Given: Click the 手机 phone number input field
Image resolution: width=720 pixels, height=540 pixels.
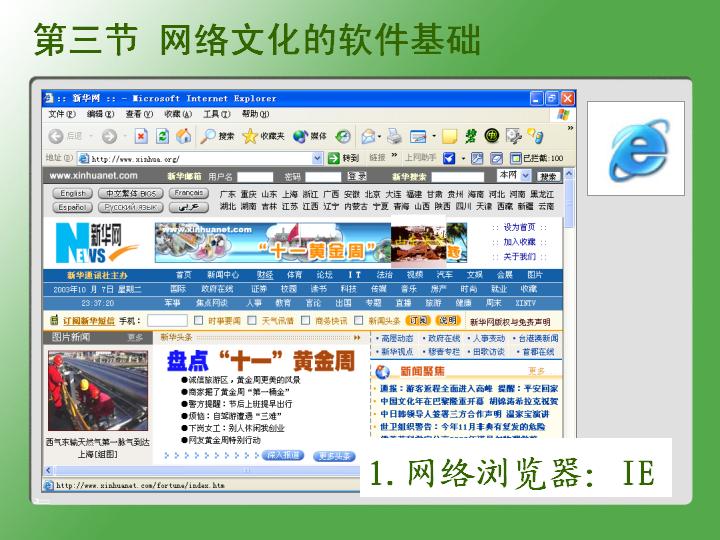Looking at the screenshot, I should tap(167, 320).
